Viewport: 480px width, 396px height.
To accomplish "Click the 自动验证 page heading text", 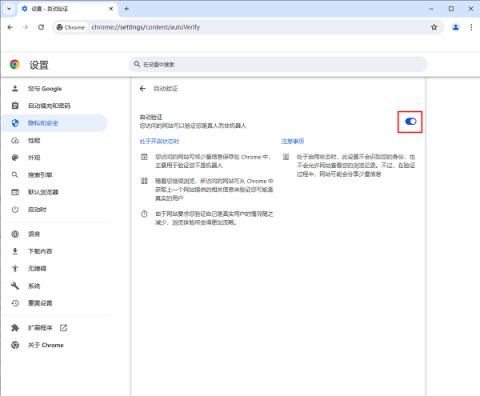I will pos(166,88).
